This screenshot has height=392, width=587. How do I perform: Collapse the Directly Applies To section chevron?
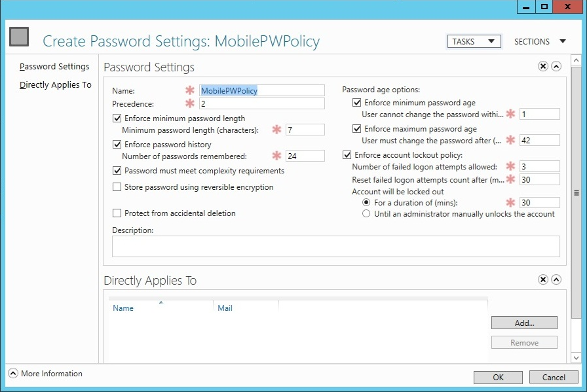point(556,279)
